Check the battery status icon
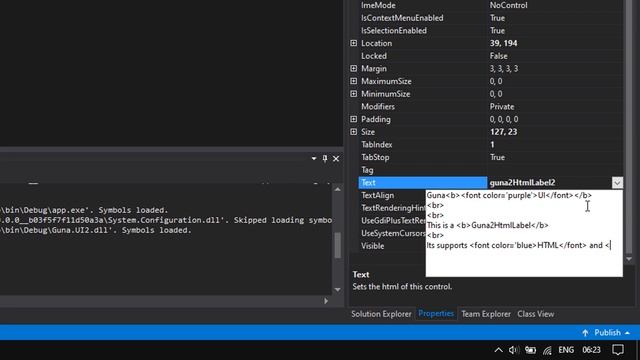The width and height of the screenshot is (640, 360). 530,350
